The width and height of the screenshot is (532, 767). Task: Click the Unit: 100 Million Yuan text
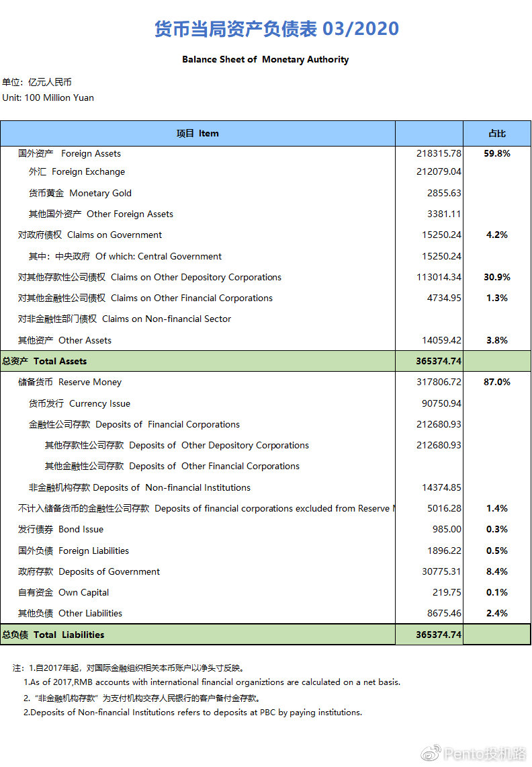tap(48, 97)
